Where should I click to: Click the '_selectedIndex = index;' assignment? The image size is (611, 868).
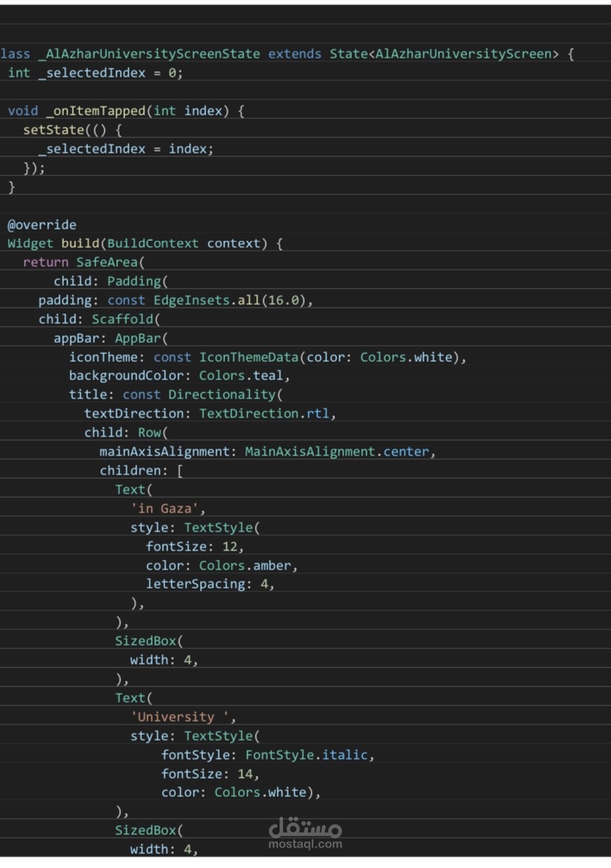coord(125,149)
